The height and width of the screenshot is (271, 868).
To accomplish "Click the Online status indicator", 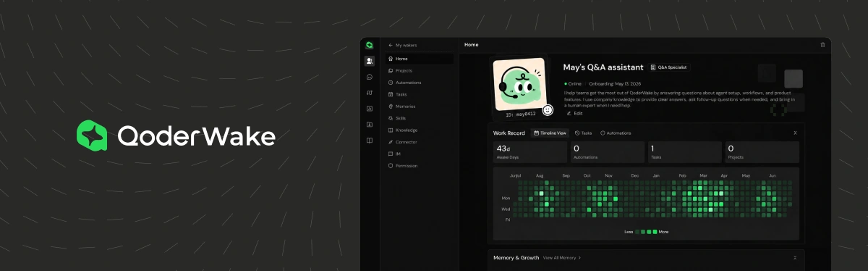I will (x=572, y=84).
